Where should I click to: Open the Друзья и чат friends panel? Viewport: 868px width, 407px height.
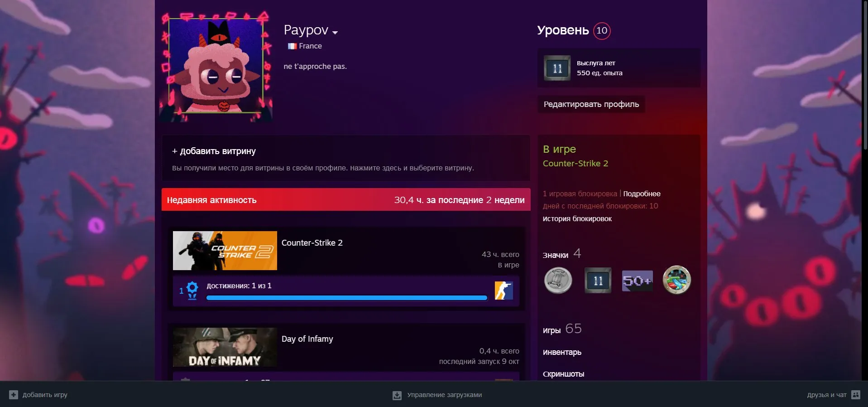click(x=827, y=395)
